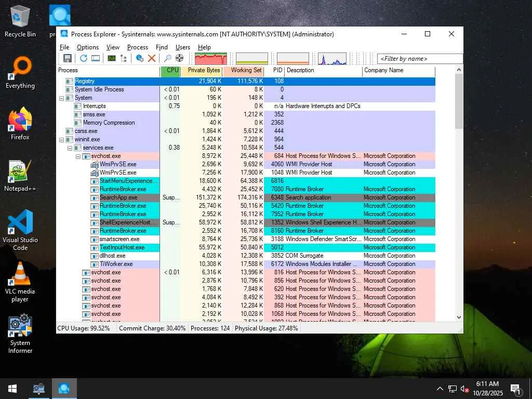
Task: Select the Find Window's Process crosshair icon
Action: coord(179,58)
